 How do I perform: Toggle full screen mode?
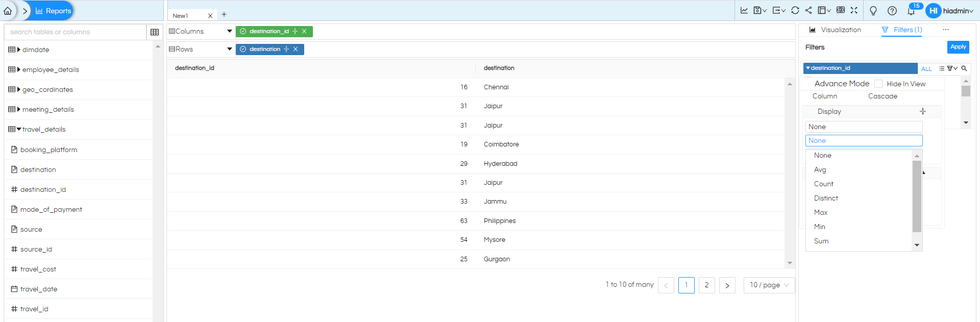[854, 10]
